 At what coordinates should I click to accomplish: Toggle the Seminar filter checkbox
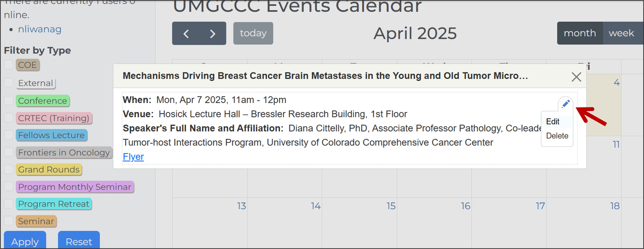[9, 221]
